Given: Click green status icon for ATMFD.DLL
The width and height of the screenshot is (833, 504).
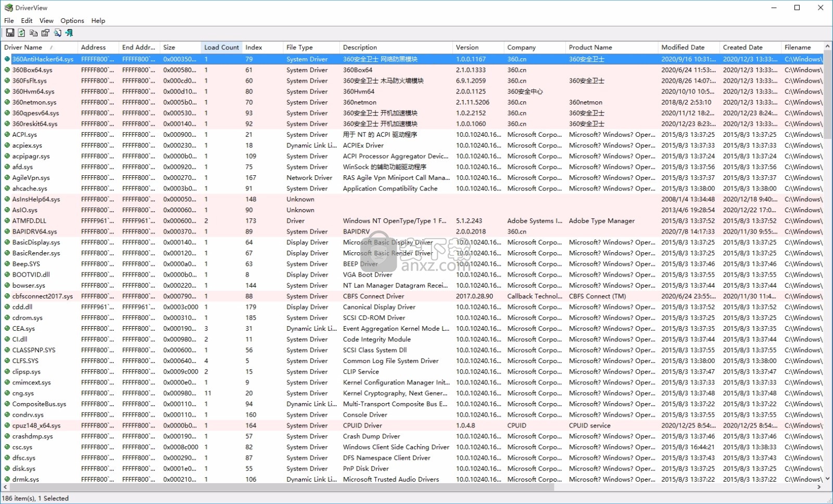Looking at the screenshot, I should (7, 221).
